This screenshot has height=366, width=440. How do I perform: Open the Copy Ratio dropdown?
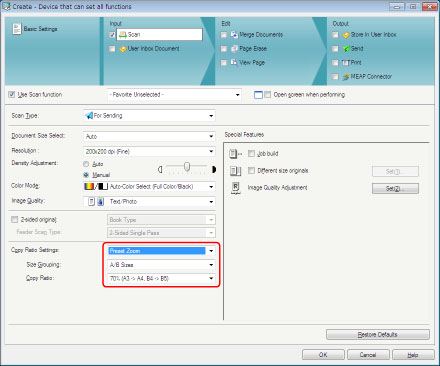click(162, 278)
